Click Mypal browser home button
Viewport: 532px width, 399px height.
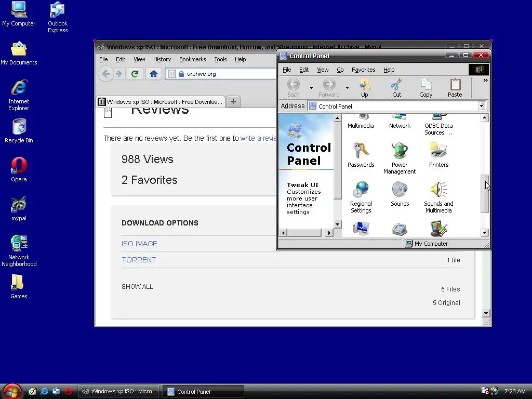point(153,74)
